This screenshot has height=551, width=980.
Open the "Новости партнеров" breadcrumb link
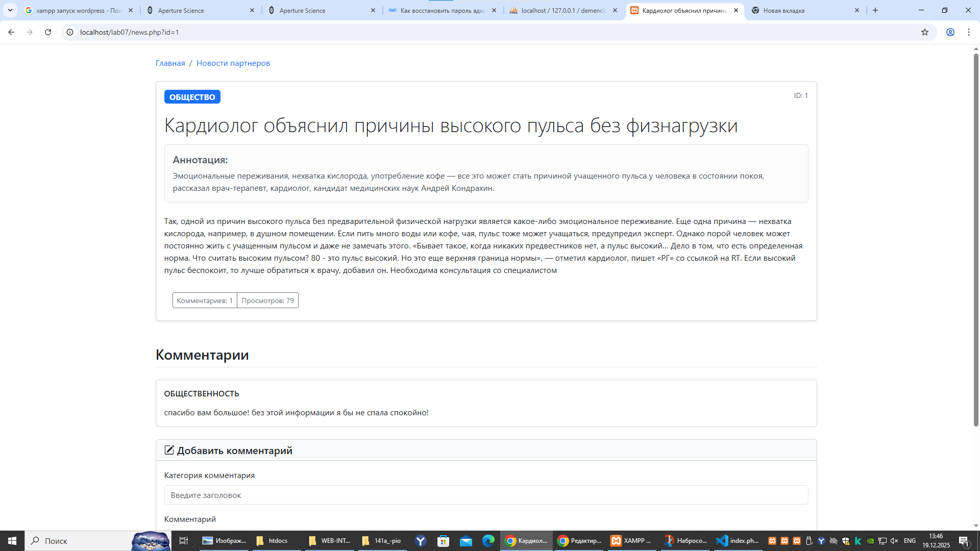point(233,63)
